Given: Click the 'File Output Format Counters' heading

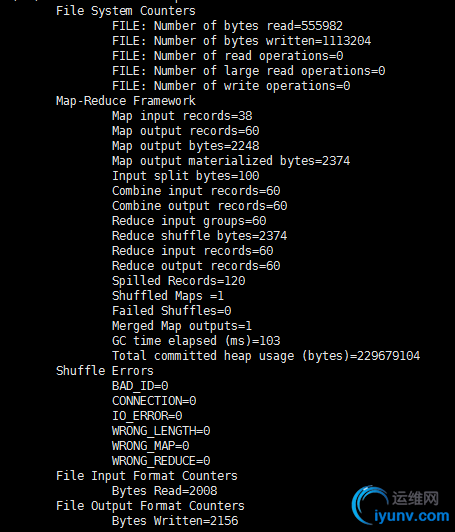Looking at the screenshot, I should (150, 506).
